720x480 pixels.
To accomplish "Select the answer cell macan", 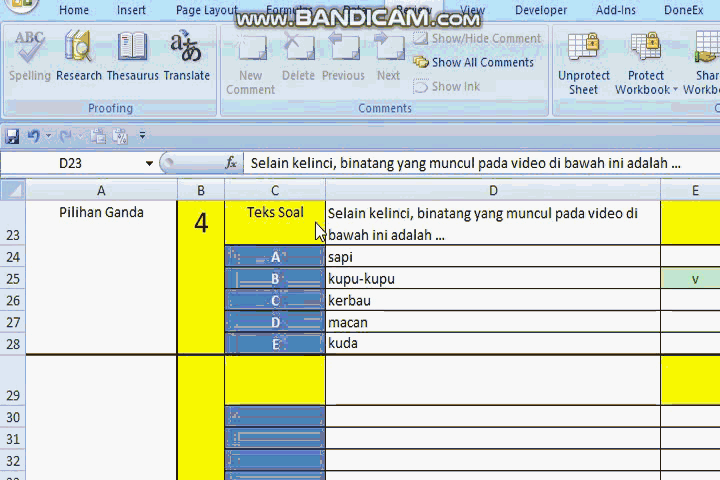I will [493, 322].
